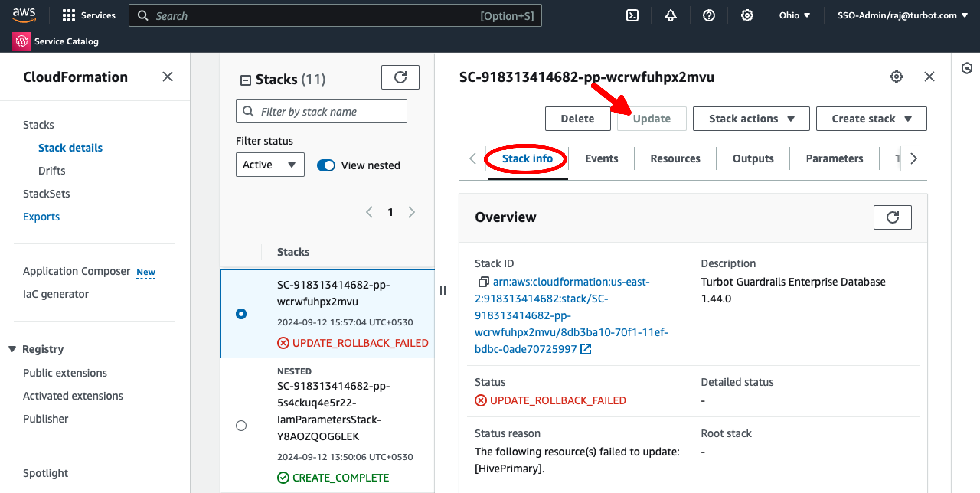Select the IamParametersStack nested stack radio

[241, 426]
